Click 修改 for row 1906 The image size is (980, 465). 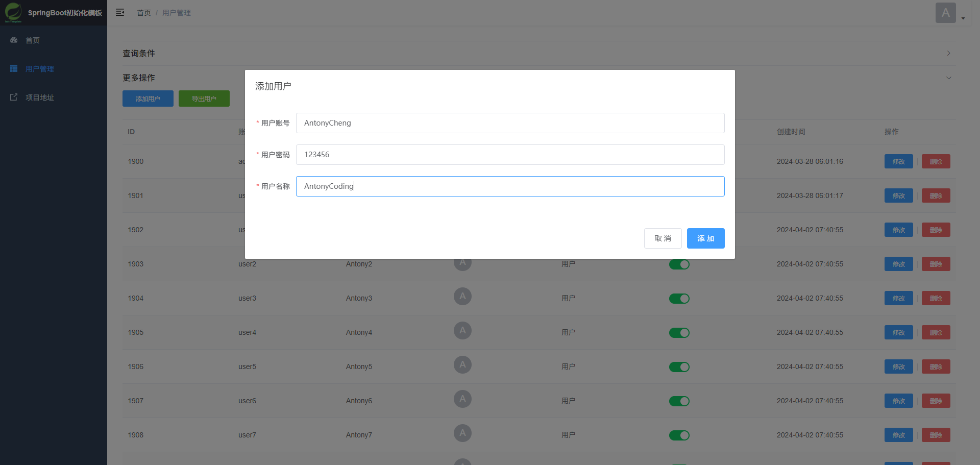[899, 366]
